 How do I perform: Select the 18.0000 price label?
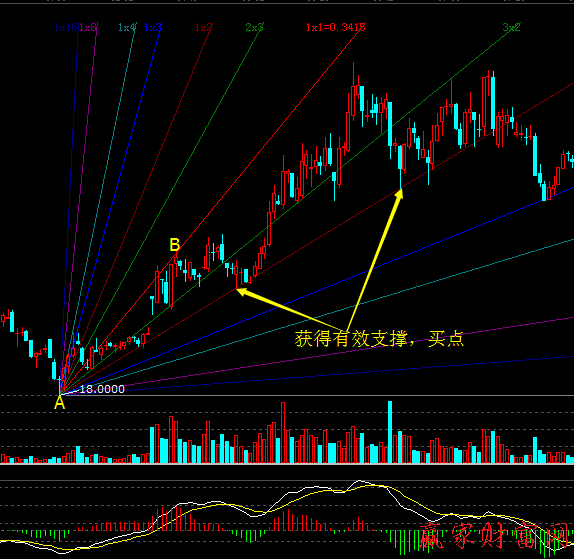tap(102, 389)
